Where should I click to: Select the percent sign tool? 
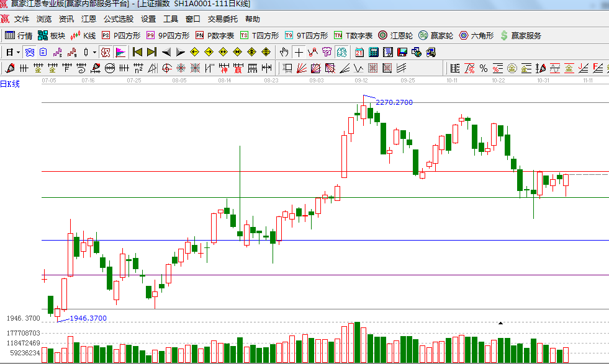point(483,68)
